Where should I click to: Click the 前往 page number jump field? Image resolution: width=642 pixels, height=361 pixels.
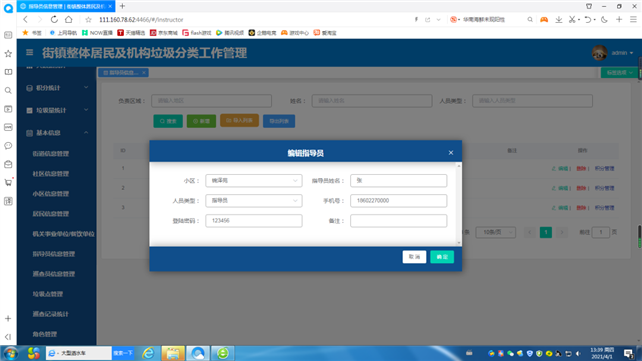[x=601, y=232]
